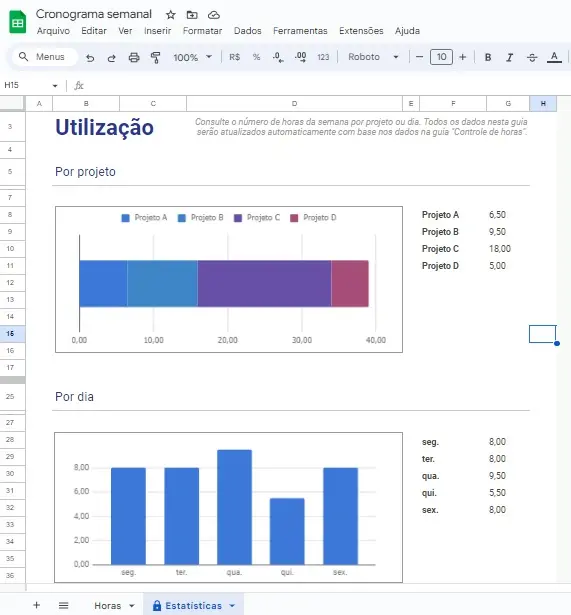Open the Dados menu
This screenshot has width=571, height=615.
(247, 31)
